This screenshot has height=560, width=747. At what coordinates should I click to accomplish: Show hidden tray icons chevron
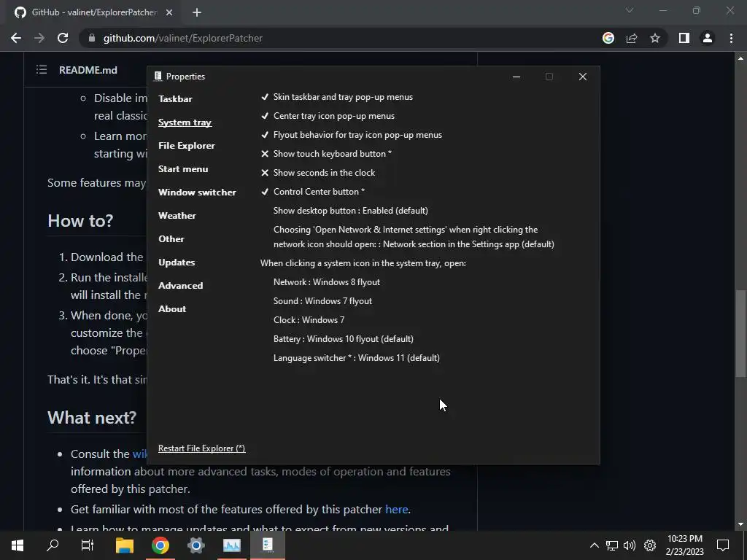pos(594,545)
